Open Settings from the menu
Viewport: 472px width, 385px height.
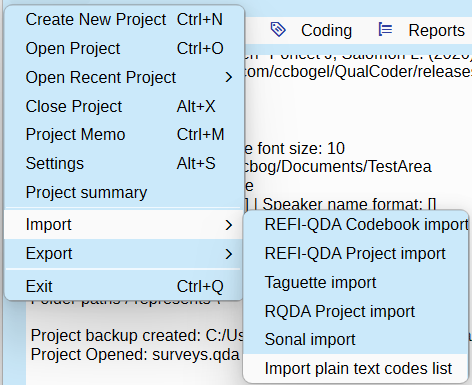point(124,163)
